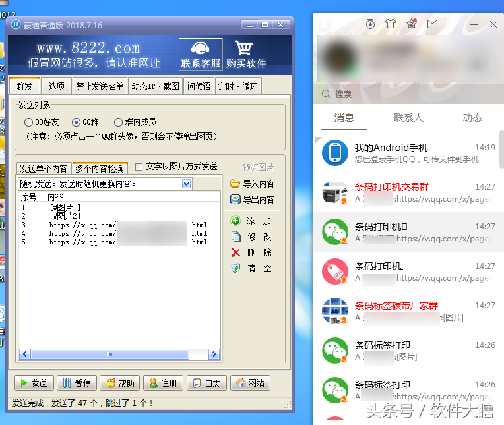504x425 pixels.
Task: Open the 条码标签碳带厂家群 group avatar
Action: (335, 311)
